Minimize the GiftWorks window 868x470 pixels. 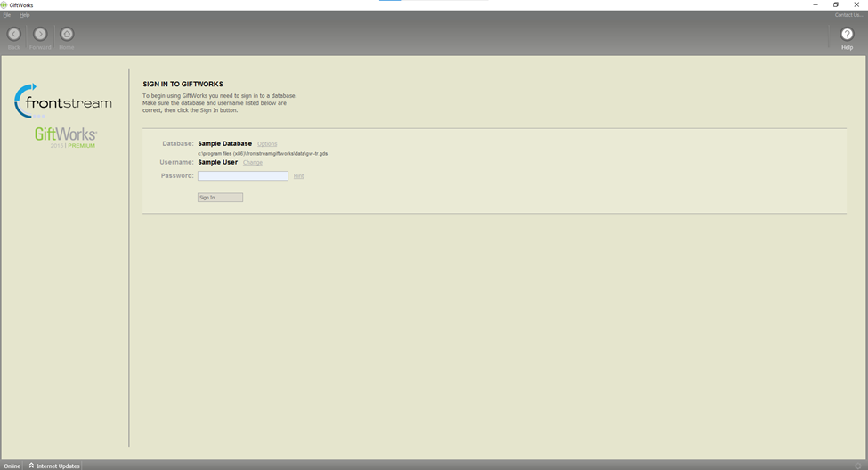(815, 5)
